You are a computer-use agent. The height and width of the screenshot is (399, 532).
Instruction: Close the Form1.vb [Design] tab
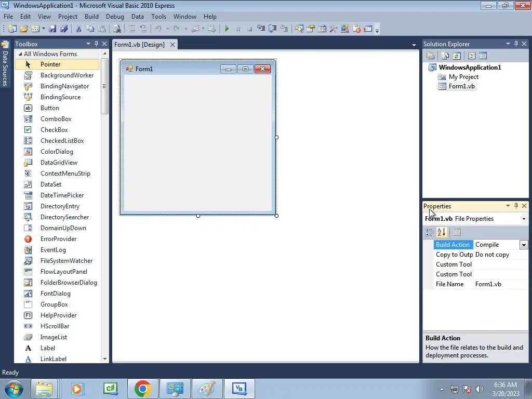click(172, 45)
